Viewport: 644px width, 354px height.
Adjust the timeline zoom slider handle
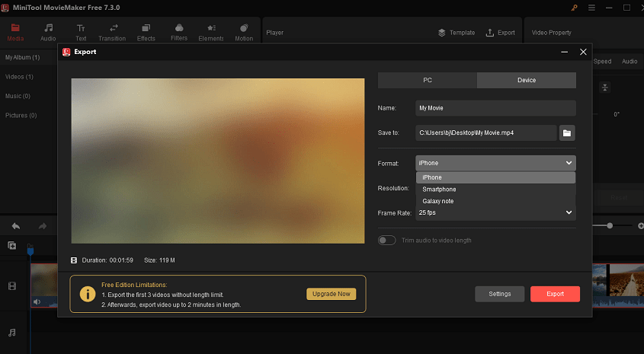pos(610,225)
